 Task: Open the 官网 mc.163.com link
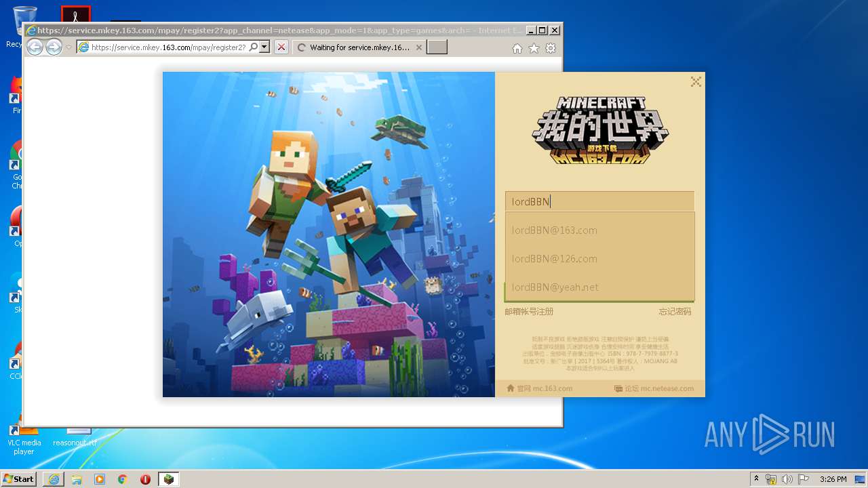tap(540, 388)
